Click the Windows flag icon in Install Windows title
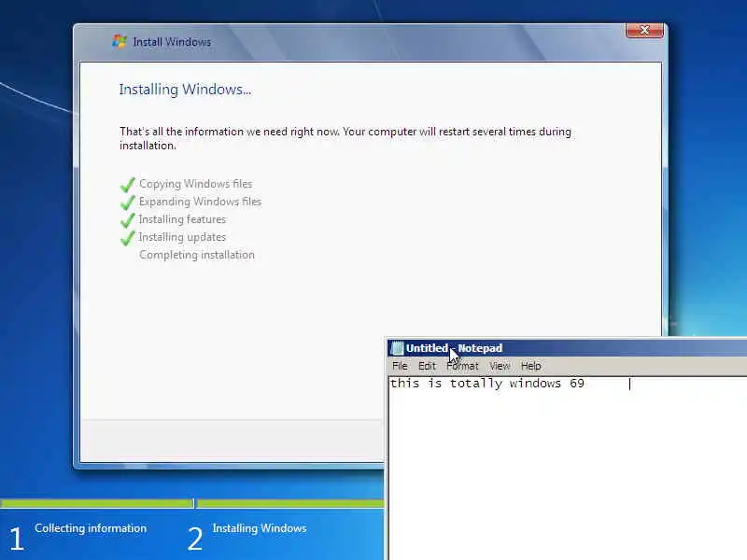The image size is (747, 560). pos(120,41)
